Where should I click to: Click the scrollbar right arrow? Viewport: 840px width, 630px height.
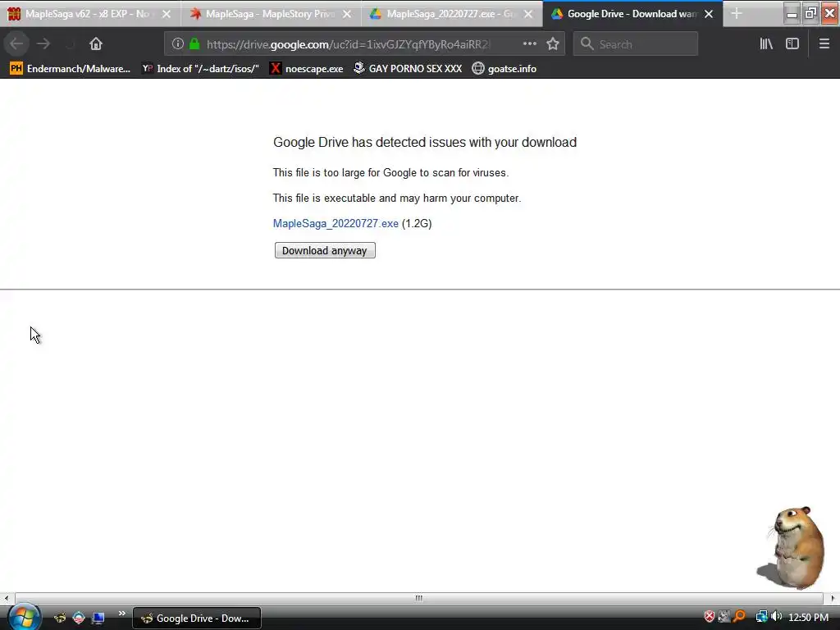click(833, 598)
